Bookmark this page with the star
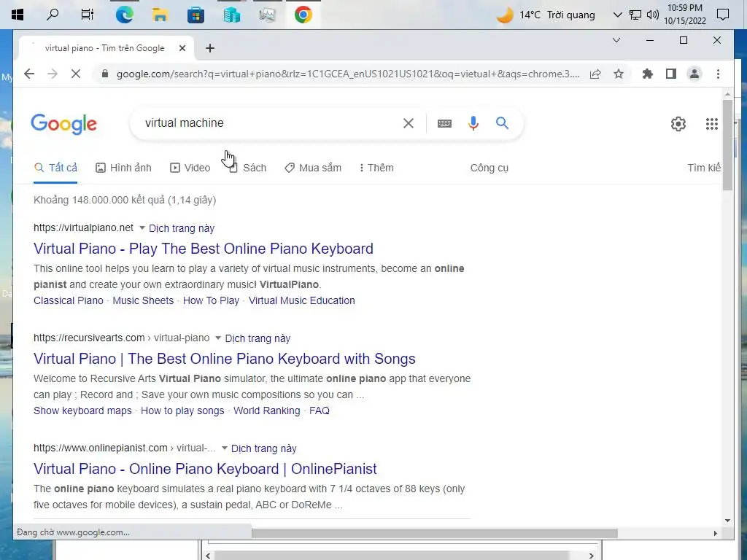The image size is (747, 560). point(619,74)
